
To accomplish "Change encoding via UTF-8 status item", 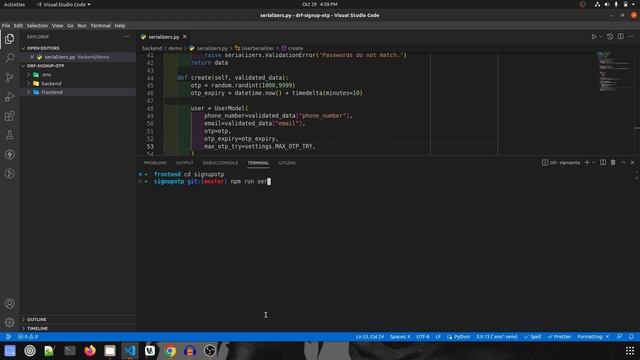I will click(x=423, y=337).
